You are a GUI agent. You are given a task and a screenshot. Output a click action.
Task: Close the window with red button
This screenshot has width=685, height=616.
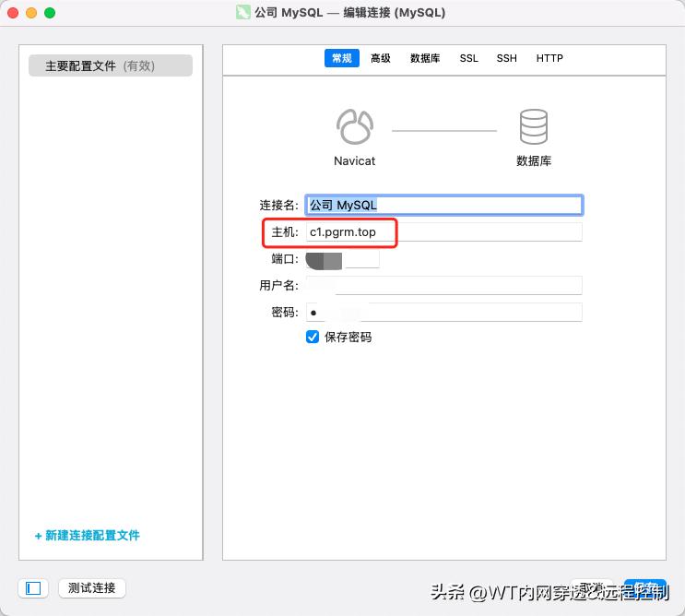pyautogui.click(x=13, y=13)
